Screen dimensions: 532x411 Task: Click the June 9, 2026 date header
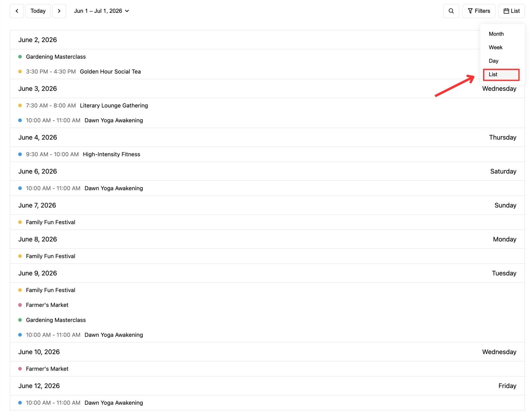point(38,273)
